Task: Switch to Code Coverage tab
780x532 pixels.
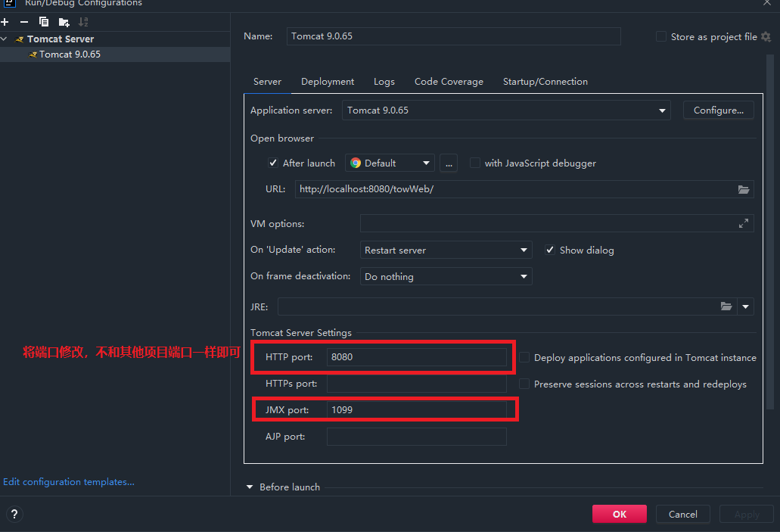Action: (x=449, y=82)
